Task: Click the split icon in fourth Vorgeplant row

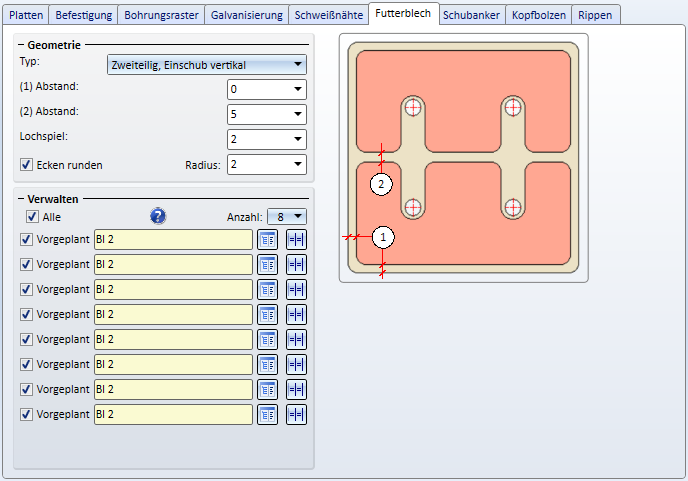Action: 296,314
